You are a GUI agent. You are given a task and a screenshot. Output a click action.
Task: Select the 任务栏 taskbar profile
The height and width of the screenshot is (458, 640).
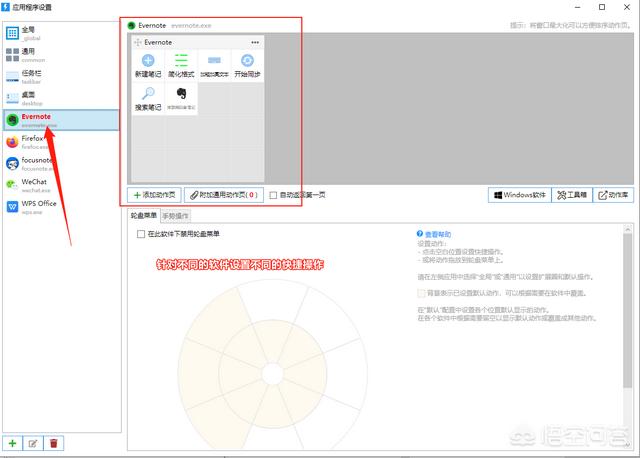(x=61, y=77)
